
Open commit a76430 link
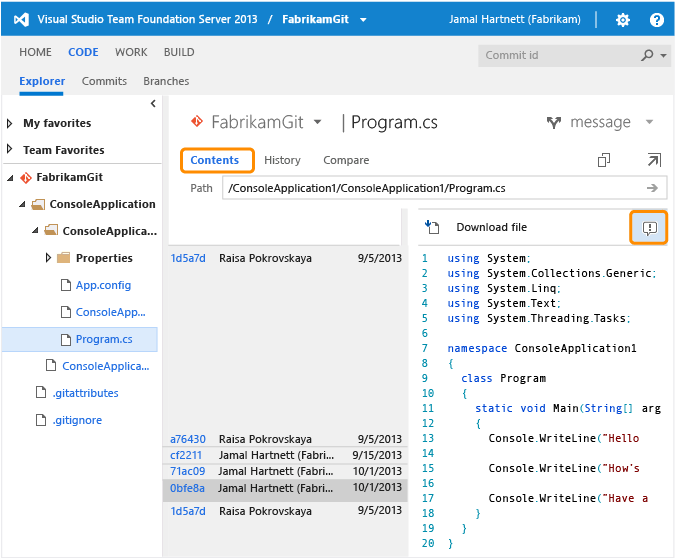tap(188, 439)
